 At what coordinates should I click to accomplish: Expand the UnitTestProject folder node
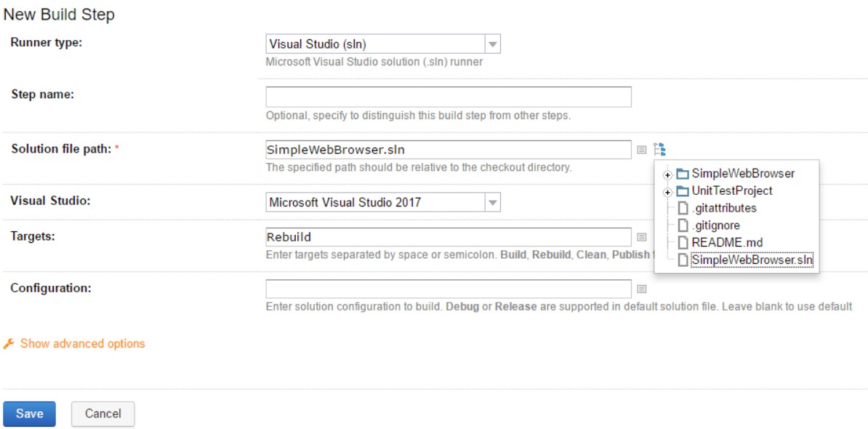667,192
